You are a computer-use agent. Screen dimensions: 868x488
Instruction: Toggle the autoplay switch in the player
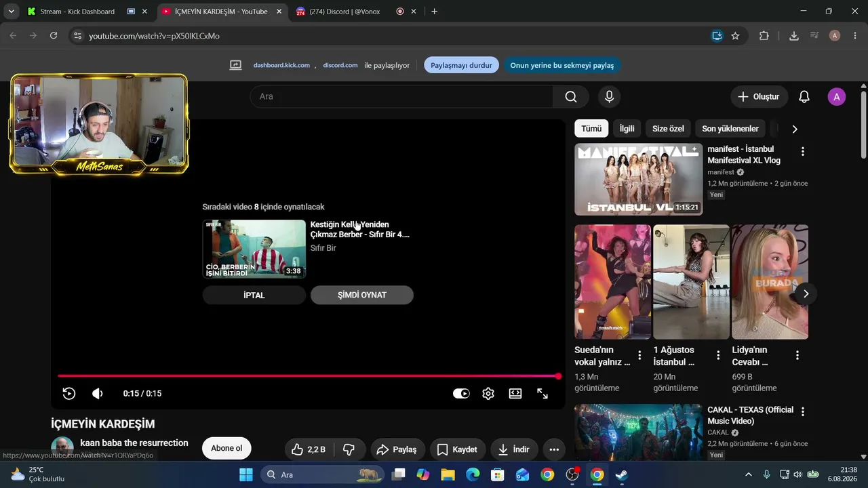tap(461, 393)
